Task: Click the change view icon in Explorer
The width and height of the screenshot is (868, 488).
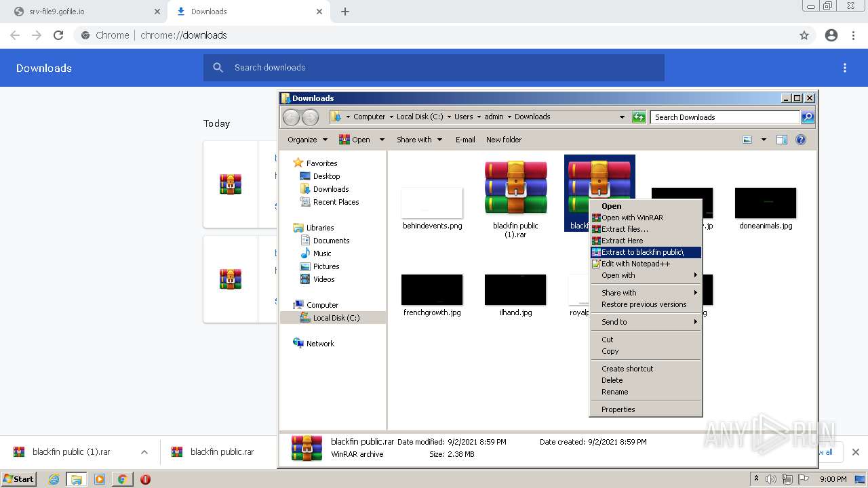Action: (747, 140)
